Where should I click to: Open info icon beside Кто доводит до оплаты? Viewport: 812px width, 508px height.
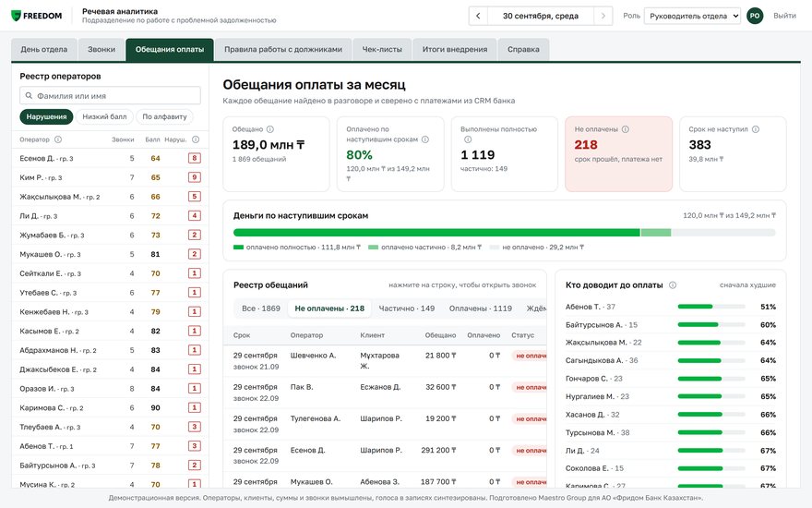coord(672,285)
